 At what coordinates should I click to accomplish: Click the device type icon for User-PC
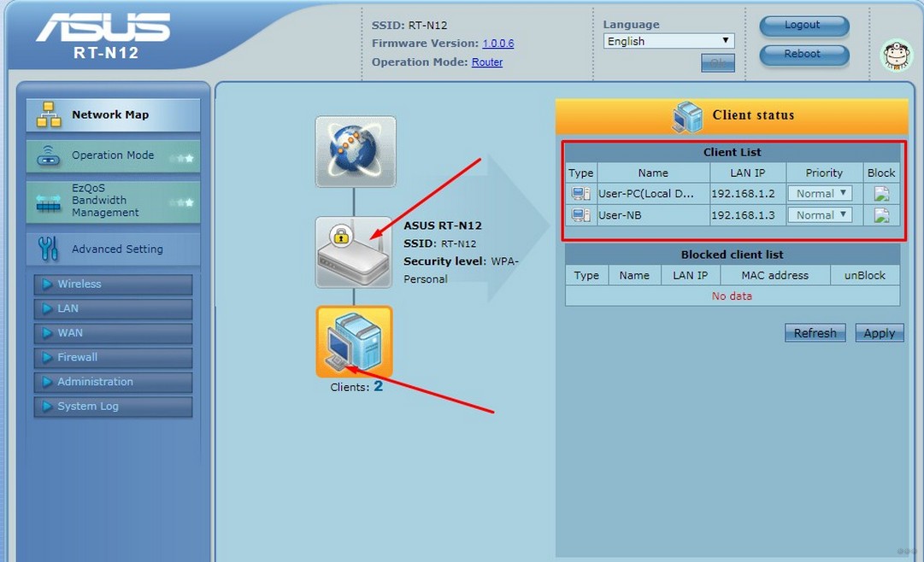pyautogui.click(x=580, y=194)
